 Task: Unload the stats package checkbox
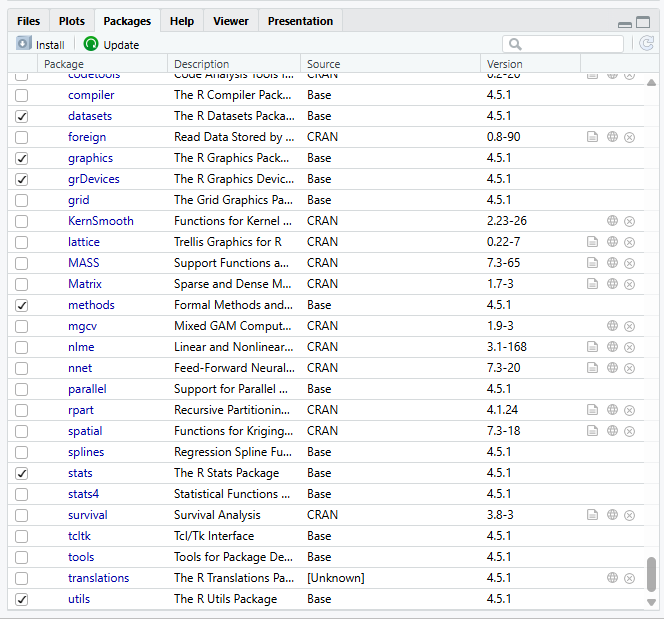[22, 473]
